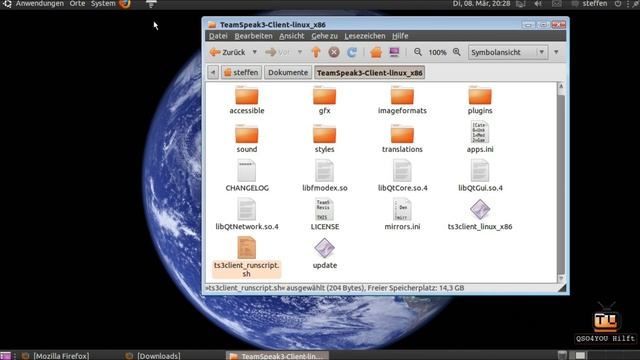640x360 pixels.
Task: Open the styles folder
Action: pos(324,139)
